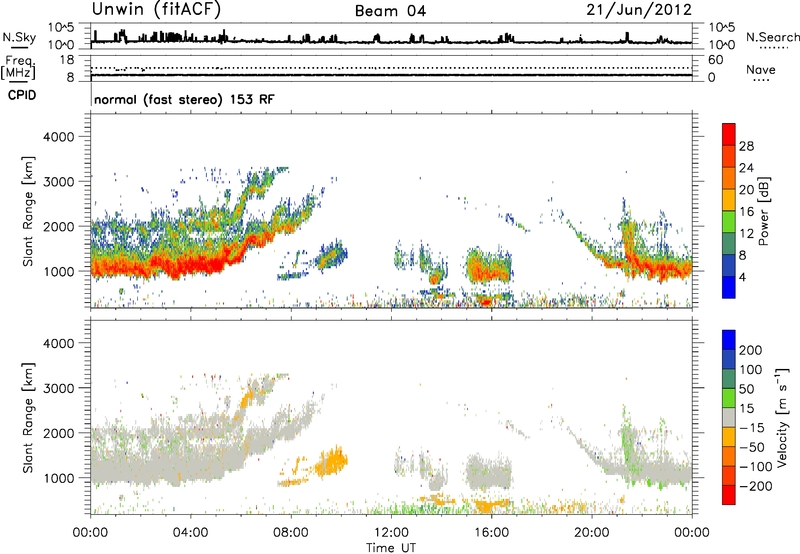
Task: Click the "Time UT" axis title
Action: coord(391,548)
